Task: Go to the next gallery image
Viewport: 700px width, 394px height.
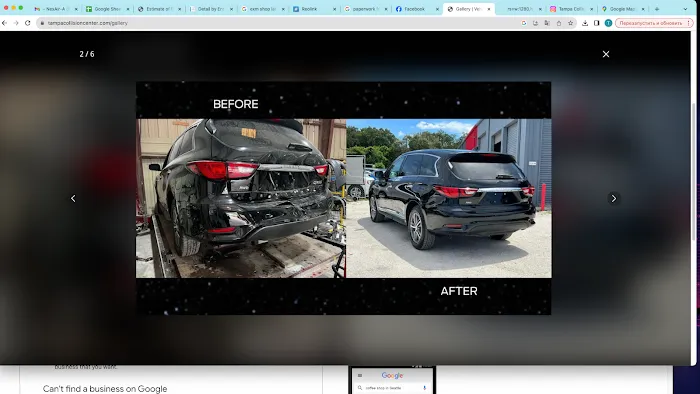Action: click(614, 199)
